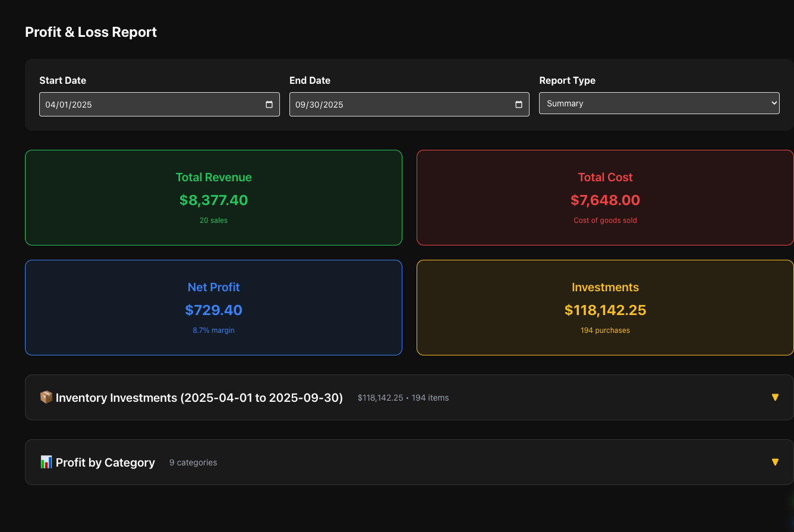Click the Report Type label
The image size is (794, 532).
tap(567, 80)
